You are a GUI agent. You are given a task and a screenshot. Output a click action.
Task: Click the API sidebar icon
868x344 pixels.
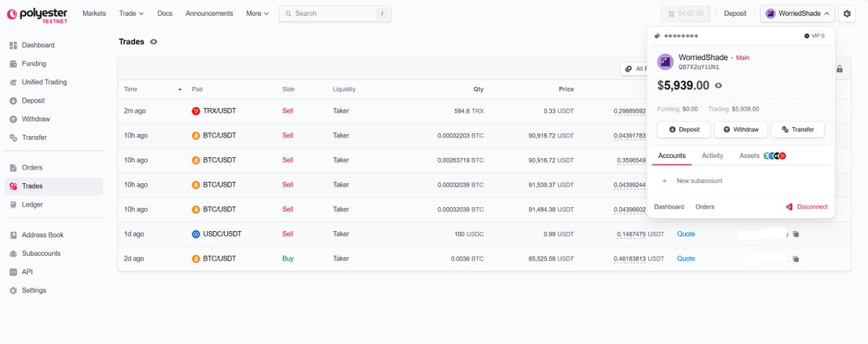[x=13, y=272]
